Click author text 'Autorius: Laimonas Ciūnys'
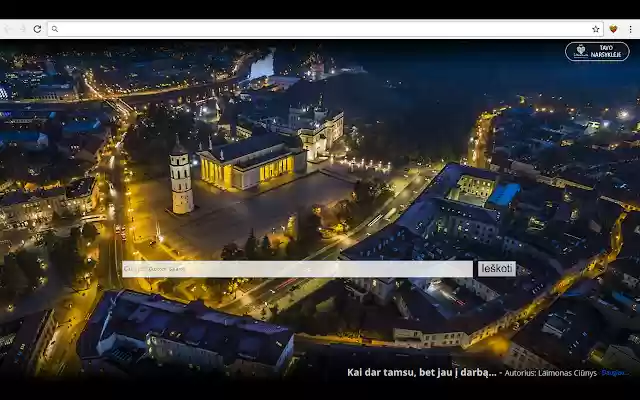 [551, 373]
